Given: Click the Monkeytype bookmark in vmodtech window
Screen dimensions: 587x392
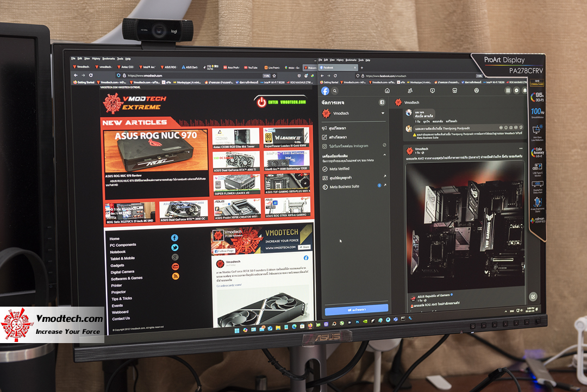Looking at the screenshot, I should [x=188, y=82].
